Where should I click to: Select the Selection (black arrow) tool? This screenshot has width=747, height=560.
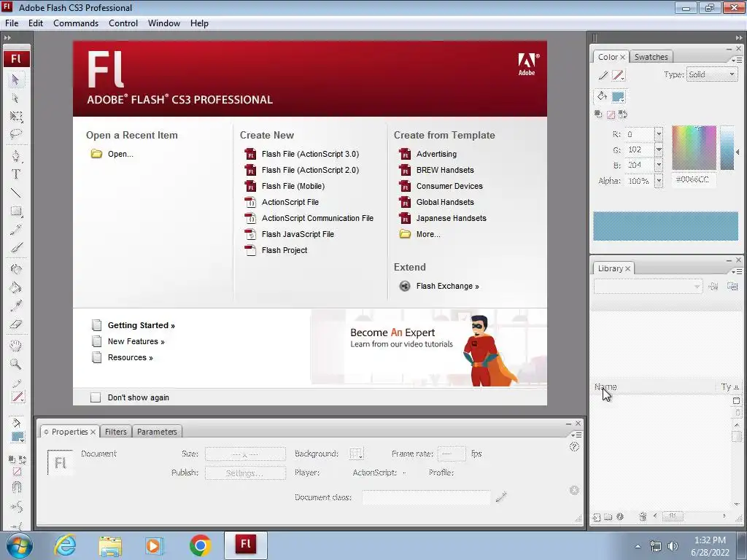pyautogui.click(x=16, y=79)
